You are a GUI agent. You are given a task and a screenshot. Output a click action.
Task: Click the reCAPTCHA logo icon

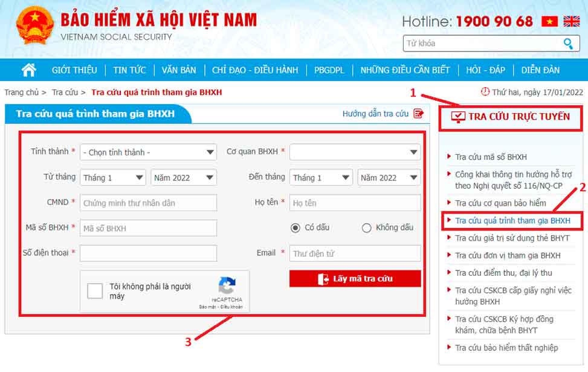pos(227,286)
